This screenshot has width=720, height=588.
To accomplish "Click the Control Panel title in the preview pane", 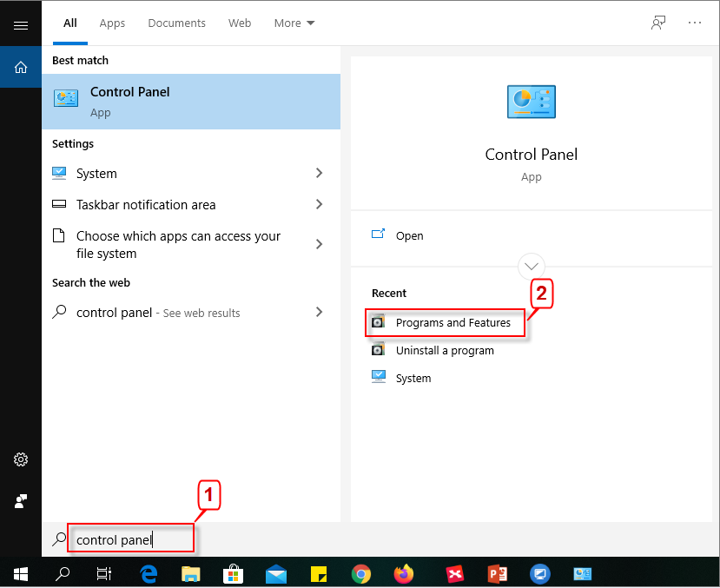I will pos(532,155).
